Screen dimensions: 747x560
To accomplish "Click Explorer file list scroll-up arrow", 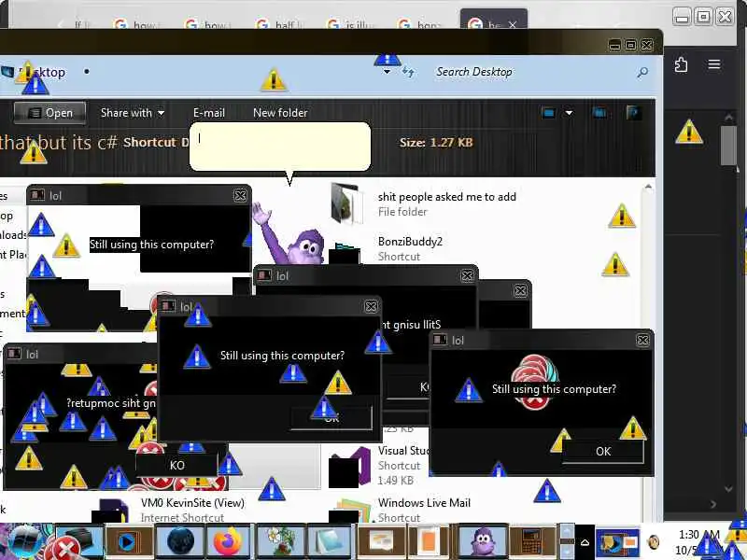I will point(648,188).
